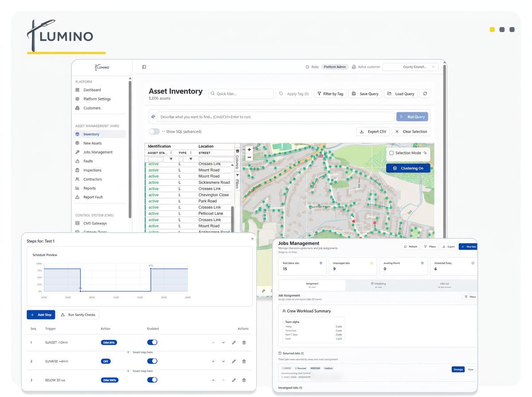The image size is (532, 397).
Task: Go to Customers in sidebar
Action: point(92,108)
